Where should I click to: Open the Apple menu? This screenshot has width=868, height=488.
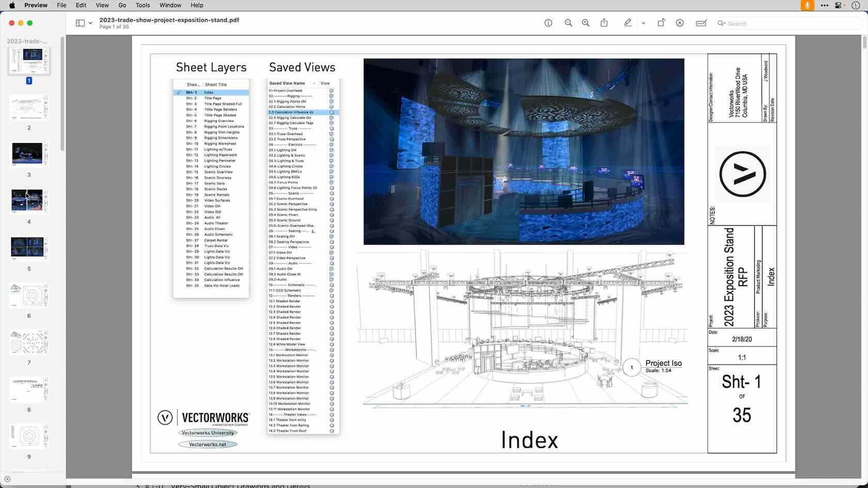pos(11,5)
